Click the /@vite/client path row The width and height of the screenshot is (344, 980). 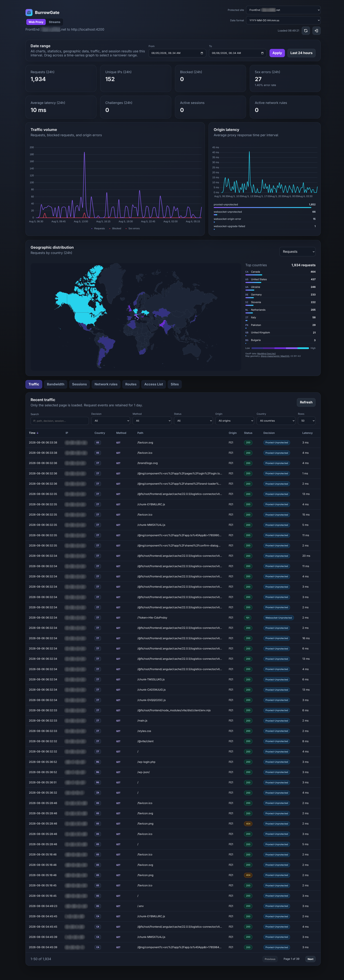click(173, 741)
